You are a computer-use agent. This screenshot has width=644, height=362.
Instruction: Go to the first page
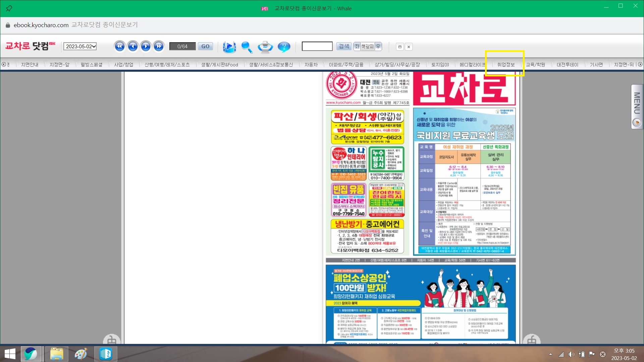click(119, 46)
